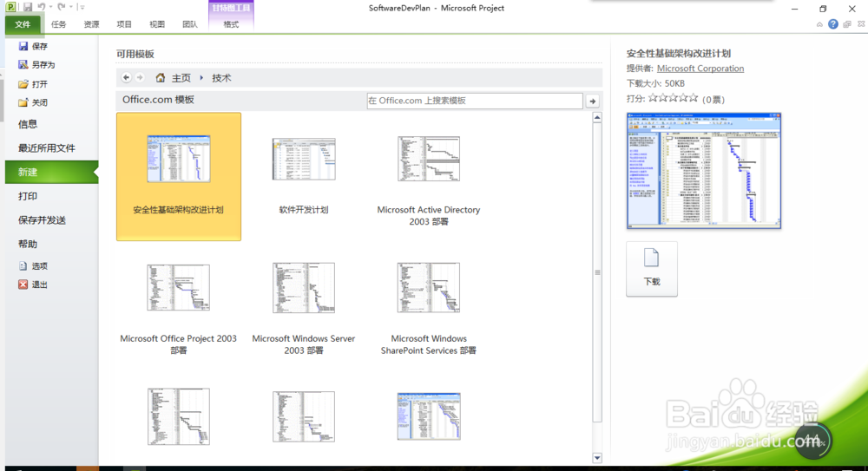
Task: Click the search go arrow button
Action: pyautogui.click(x=593, y=101)
